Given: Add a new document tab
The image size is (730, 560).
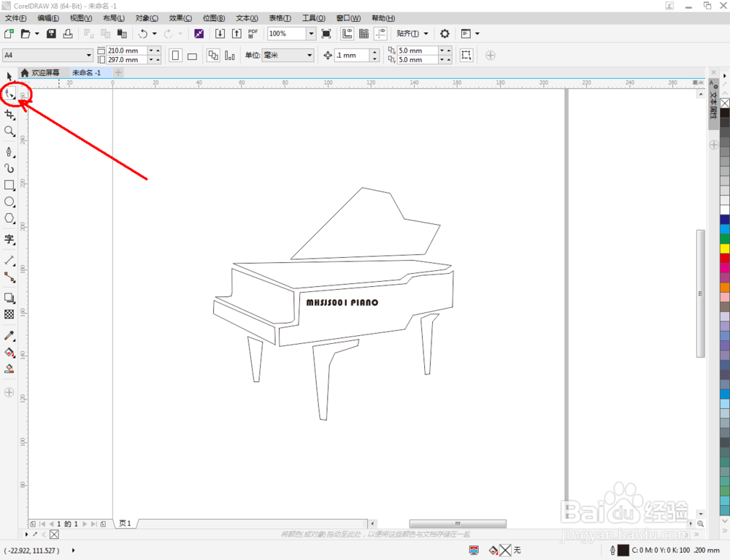Looking at the screenshot, I should [x=118, y=72].
